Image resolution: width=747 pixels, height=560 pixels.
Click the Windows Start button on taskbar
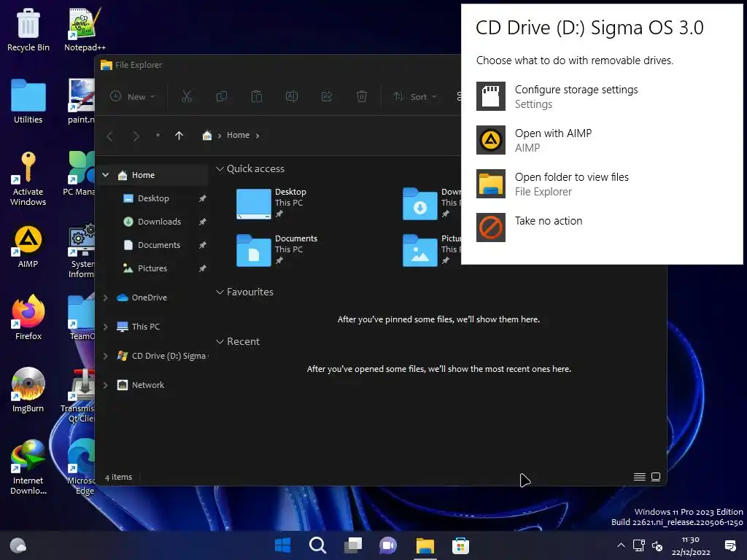click(282, 545)
